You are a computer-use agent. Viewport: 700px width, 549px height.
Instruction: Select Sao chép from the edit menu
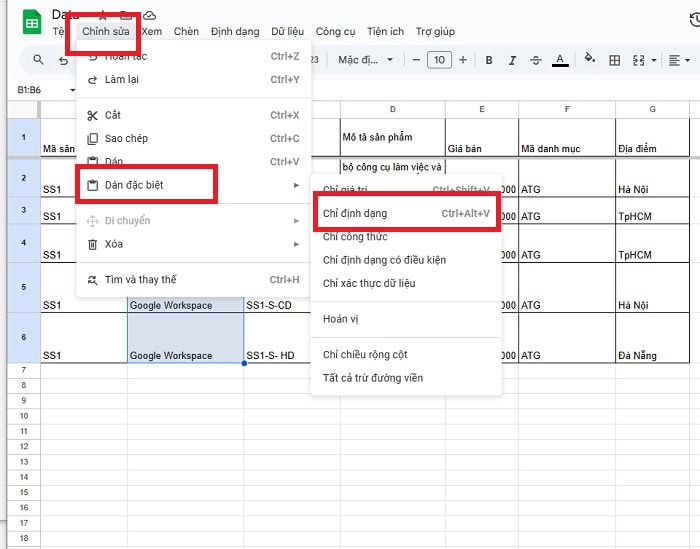(x=126, y=138)
